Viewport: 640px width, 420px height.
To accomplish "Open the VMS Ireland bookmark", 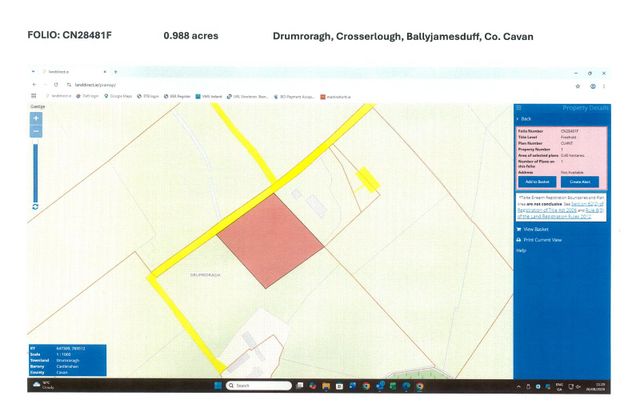I will [209, 96].
